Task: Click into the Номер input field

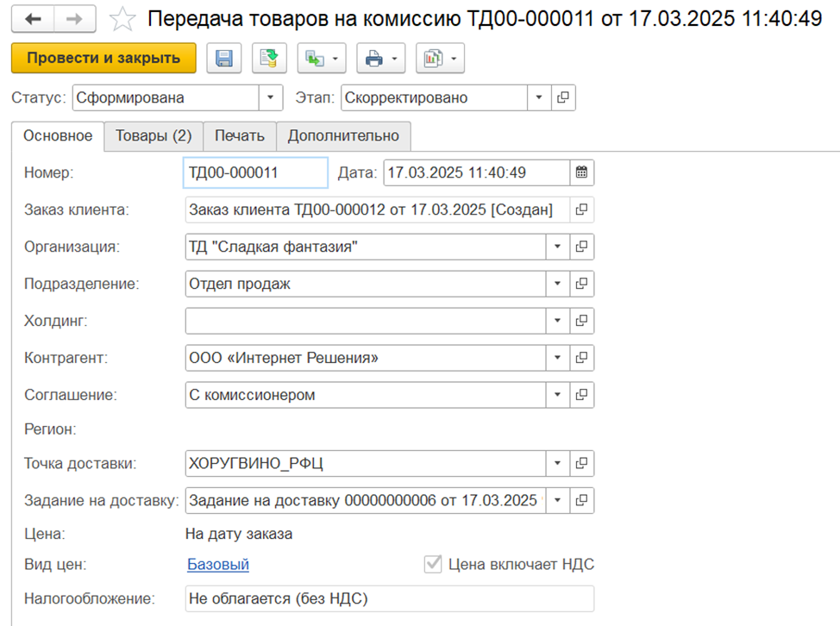Action: pyautogui.click(x=255, y=172)
